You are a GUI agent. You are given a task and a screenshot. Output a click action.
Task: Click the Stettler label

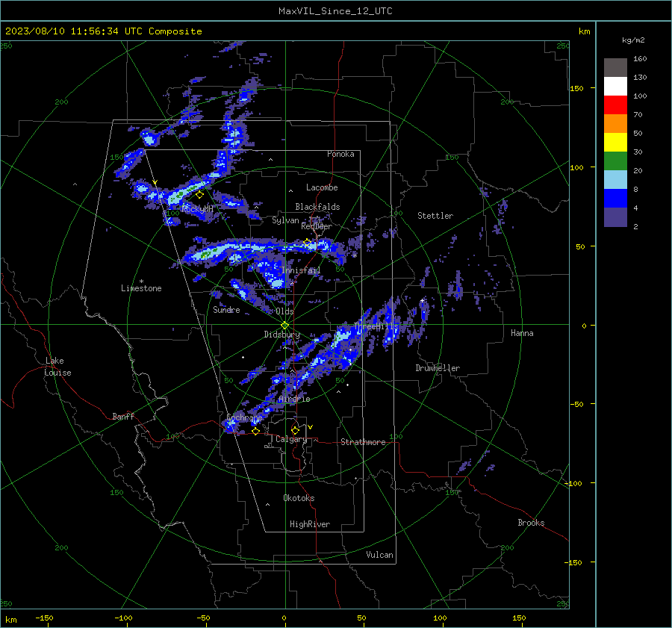click(435, 216)
